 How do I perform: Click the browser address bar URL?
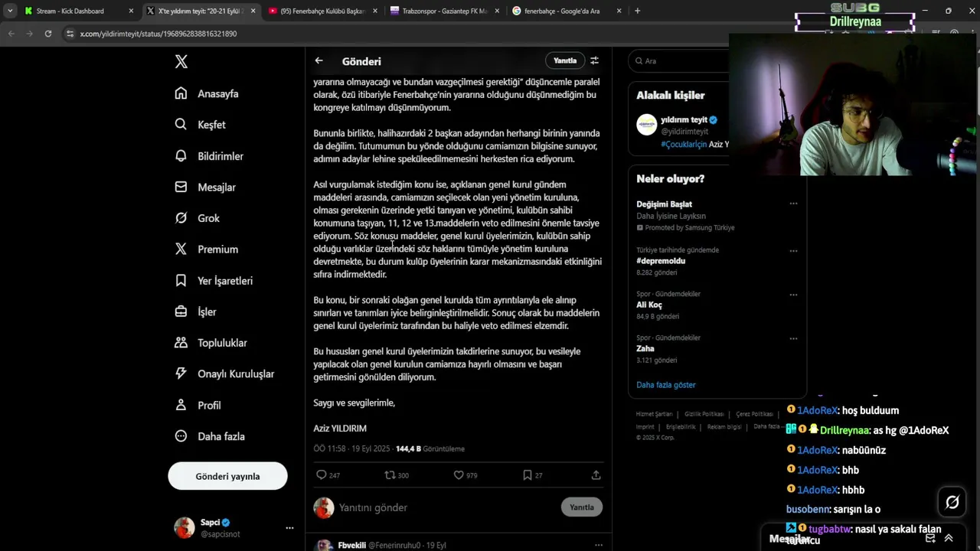click(158, 34)
